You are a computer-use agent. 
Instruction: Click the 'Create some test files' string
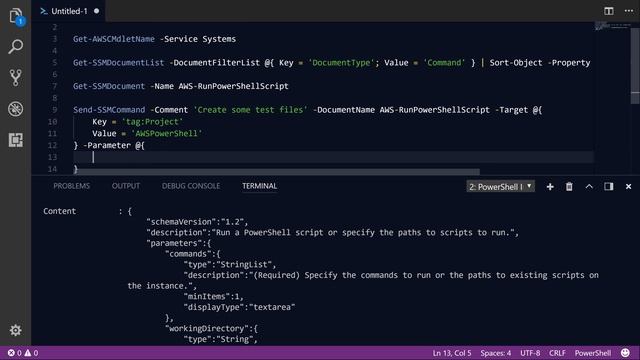[250, 110]
